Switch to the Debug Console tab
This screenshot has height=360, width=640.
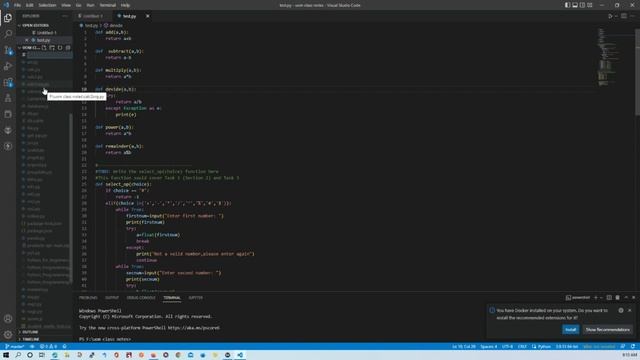click(141, 298)
